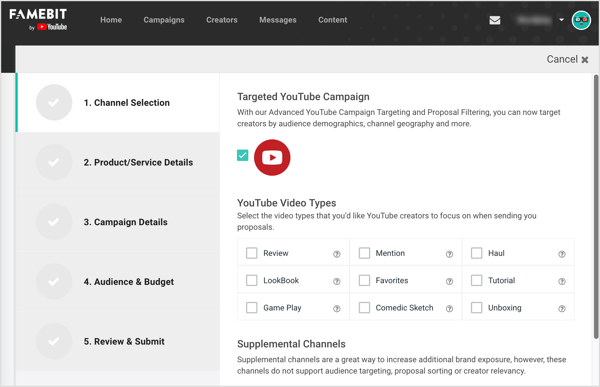Viewport: 600px width, 387px height.
Task: Click the checkmark circle for Audience & Budget
Action: click(54, 282)
